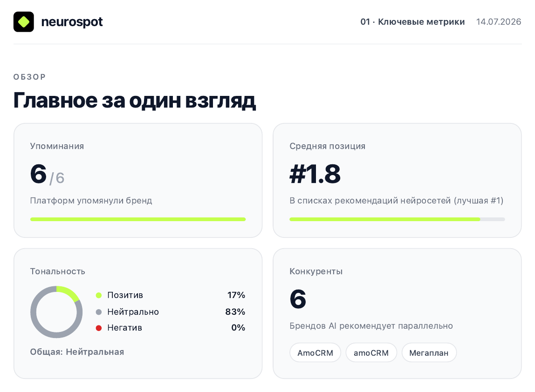535x392 pixels.
Task: Click the heading 'Главное за один взгляд'
Action: tap(135, 101)
